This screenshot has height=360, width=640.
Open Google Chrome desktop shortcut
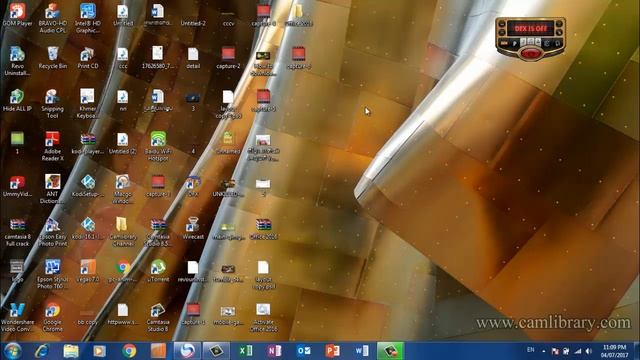click(53, 317)
